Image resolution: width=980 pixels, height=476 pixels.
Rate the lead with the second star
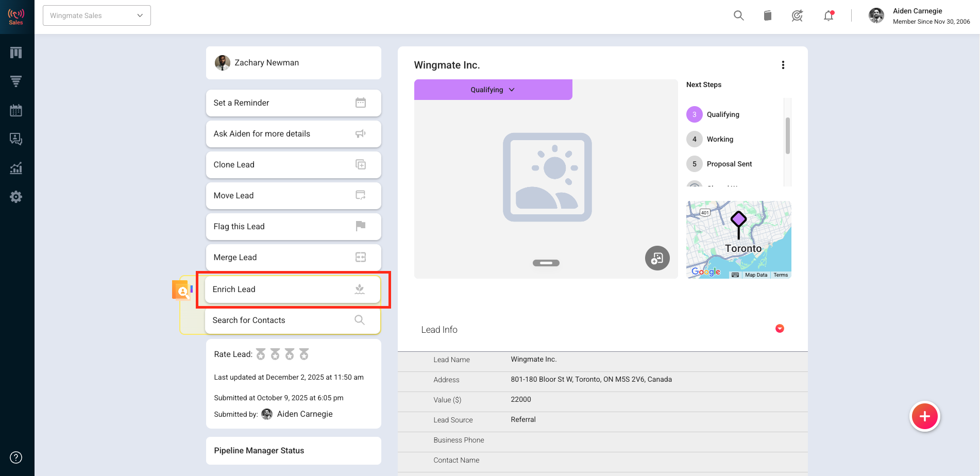(x=275, y=354)
